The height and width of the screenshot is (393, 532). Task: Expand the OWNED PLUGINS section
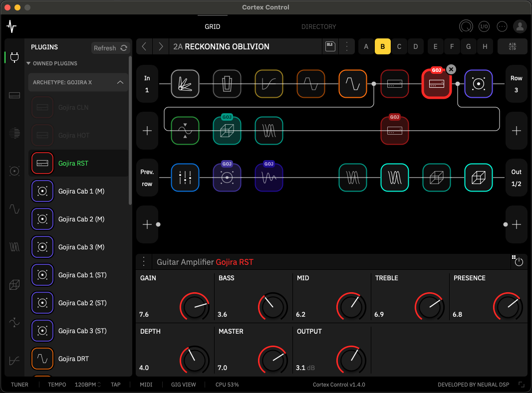tap(56, 63)
